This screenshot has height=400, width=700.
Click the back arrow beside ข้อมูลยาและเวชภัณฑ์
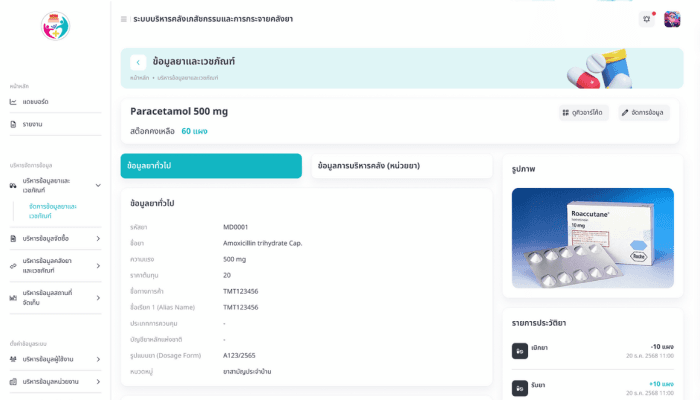click(139, 62)
